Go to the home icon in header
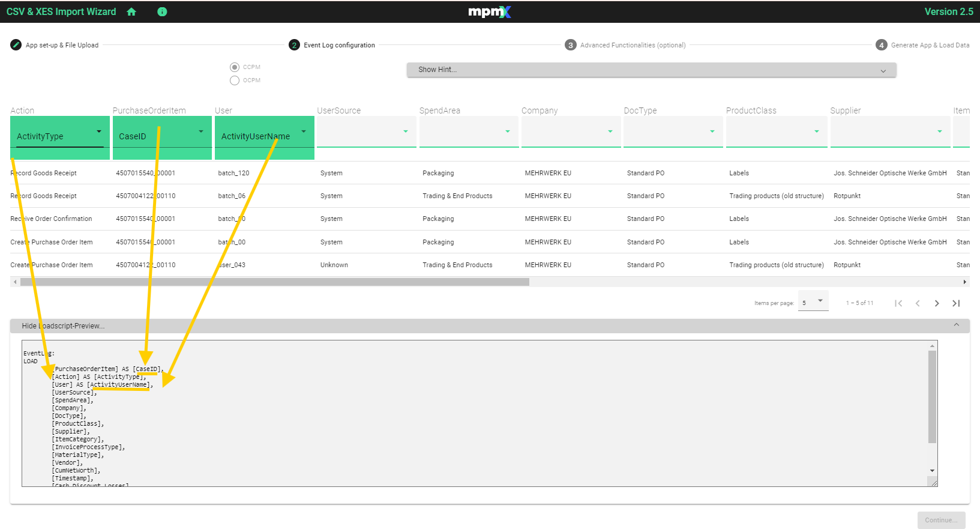This screenshot has width=980, height=529. click(131, 11)
